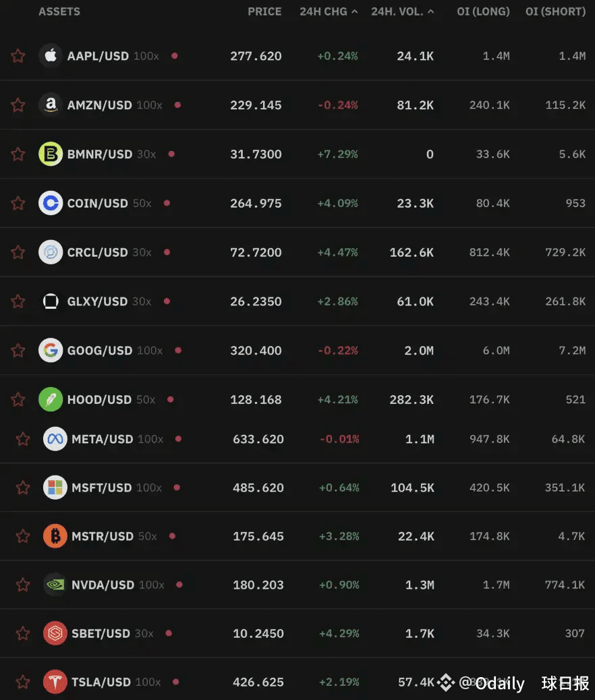Click the Google logo for GOOG/USD
This screenshot has width=595, height=700.
pyautogui.click(x=51, y=351)
